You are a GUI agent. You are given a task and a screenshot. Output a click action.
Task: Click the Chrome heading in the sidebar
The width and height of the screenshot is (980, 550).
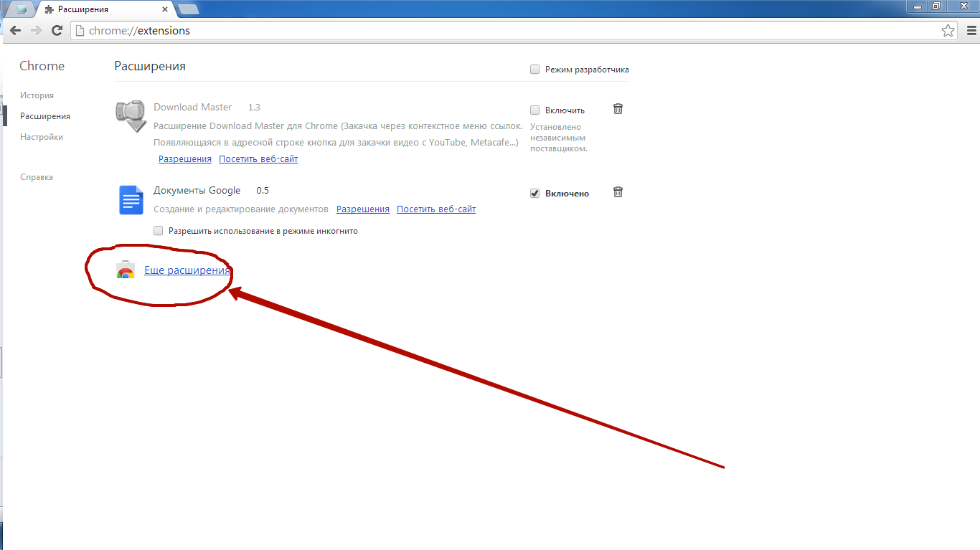point(42,66)
